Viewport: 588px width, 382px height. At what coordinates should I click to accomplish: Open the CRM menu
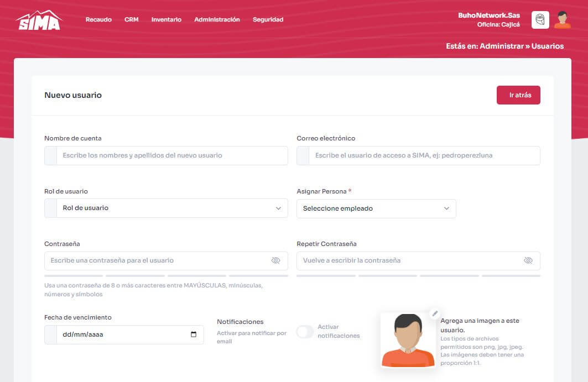131,19
